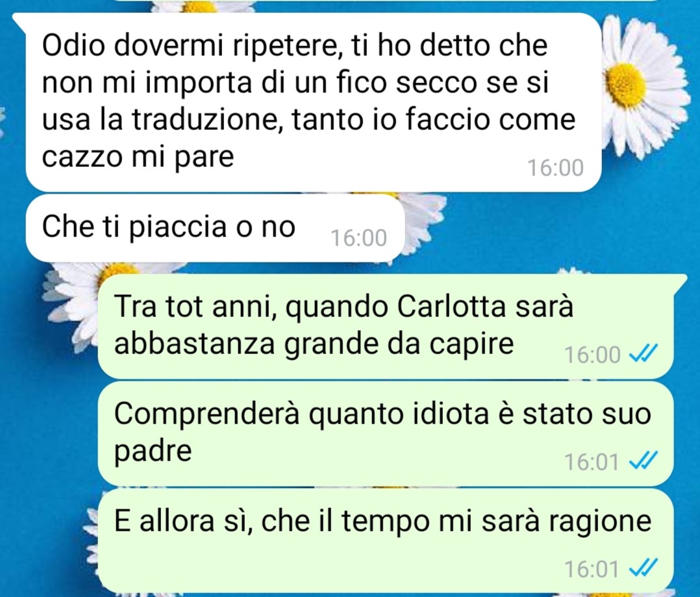Select the 'Che ti piaccia o no' bubble
This screenshot has height=597, width=700.
[215, 228]
